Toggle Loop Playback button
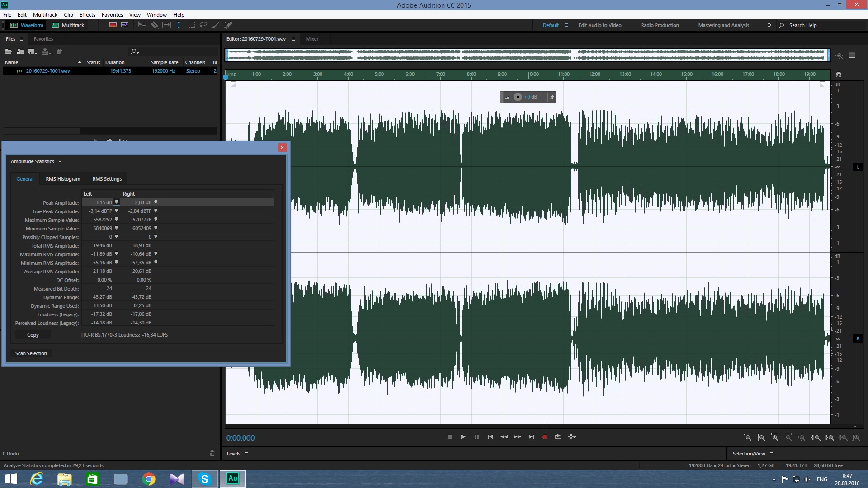The height and width of the screenshot is (488, 868). tap(558, 437)
